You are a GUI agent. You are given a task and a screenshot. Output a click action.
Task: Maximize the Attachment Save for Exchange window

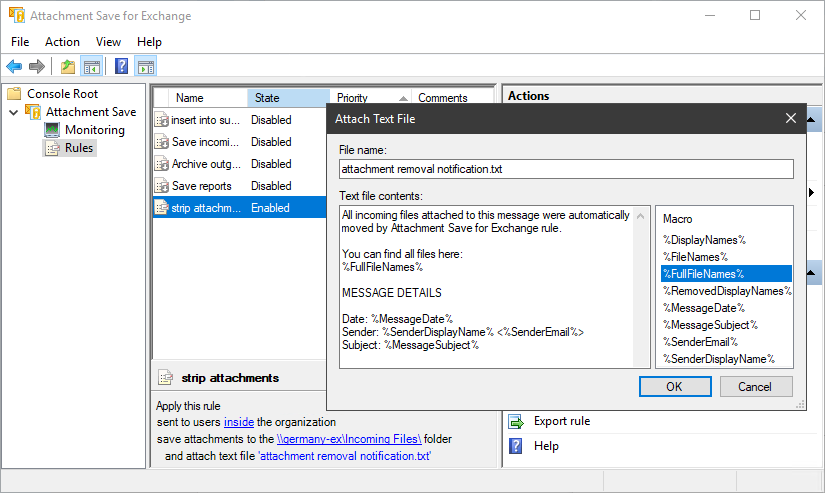(x=755, y=15)
